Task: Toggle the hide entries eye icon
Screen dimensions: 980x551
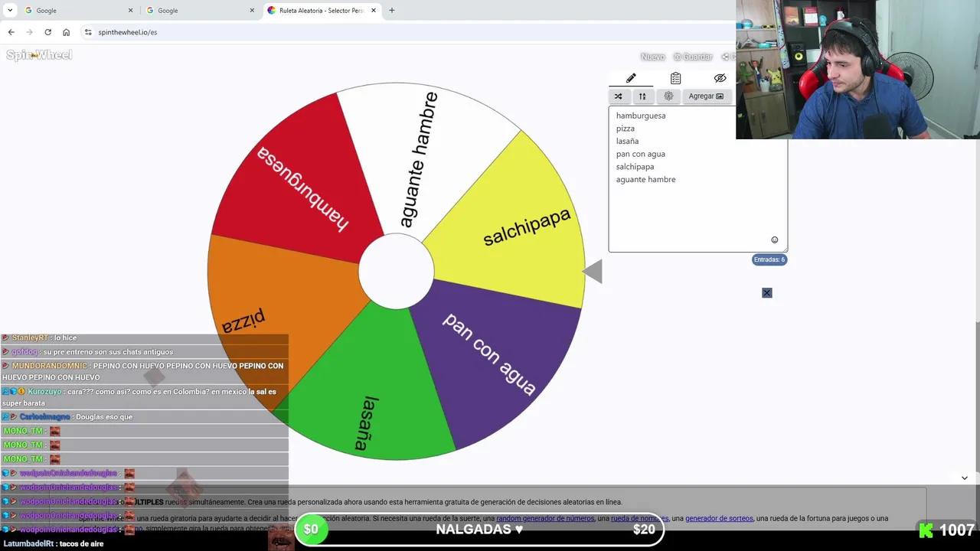Action: click(x=720, y=78)
